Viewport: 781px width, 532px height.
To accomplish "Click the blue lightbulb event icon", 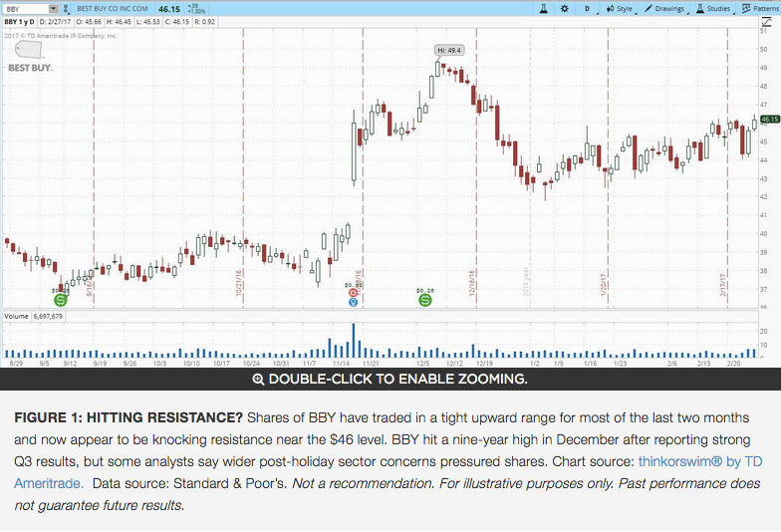I will point(353,302).
